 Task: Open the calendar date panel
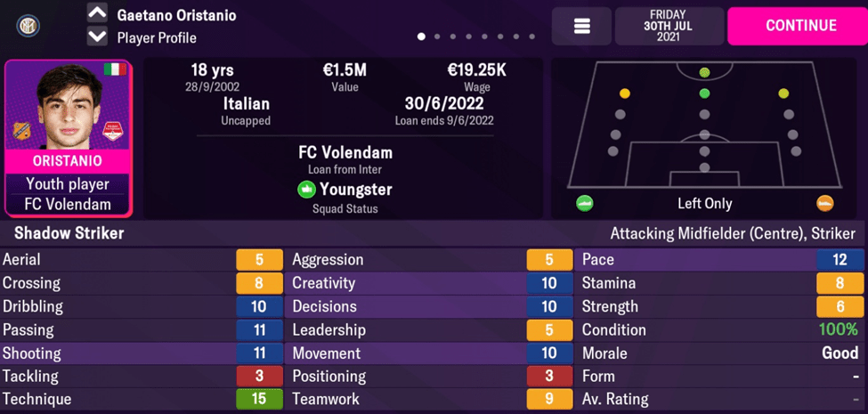click(668, 26)
